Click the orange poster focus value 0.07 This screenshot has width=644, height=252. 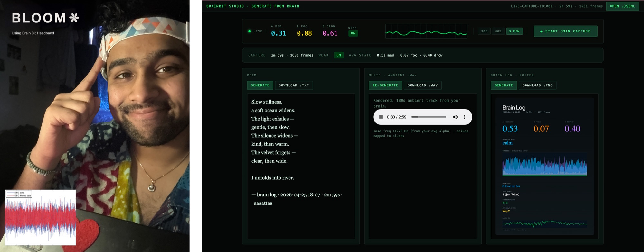541,129
